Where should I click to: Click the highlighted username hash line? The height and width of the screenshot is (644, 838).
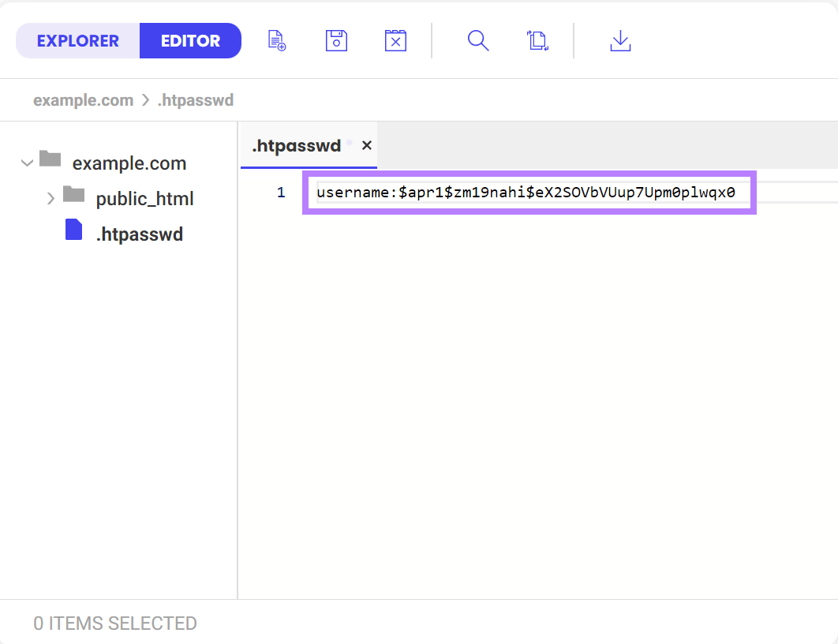pos(529,192)
